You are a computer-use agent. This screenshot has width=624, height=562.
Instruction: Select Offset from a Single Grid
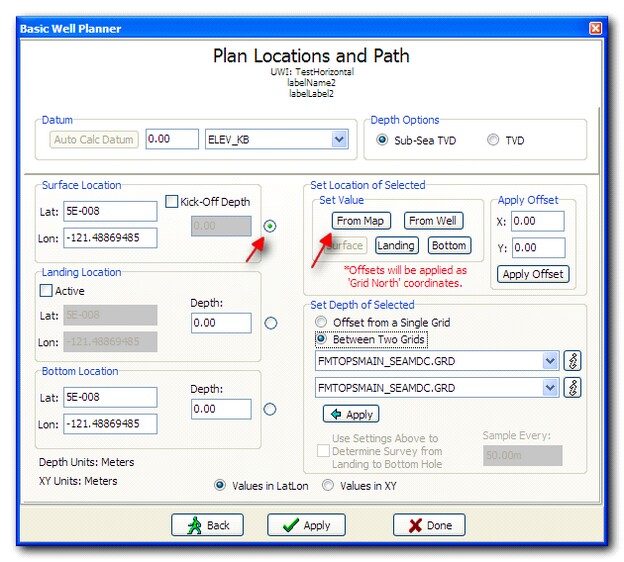coord(321,322)
